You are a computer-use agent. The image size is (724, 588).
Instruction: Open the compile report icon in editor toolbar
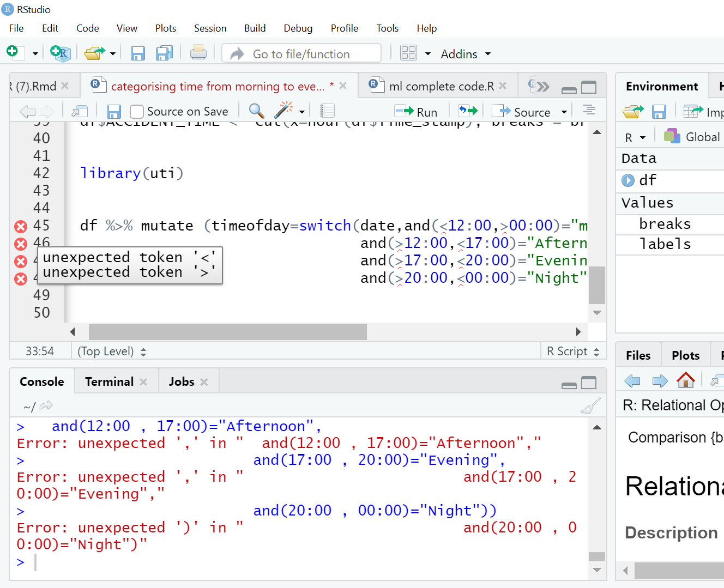click(x=327, y=110)
